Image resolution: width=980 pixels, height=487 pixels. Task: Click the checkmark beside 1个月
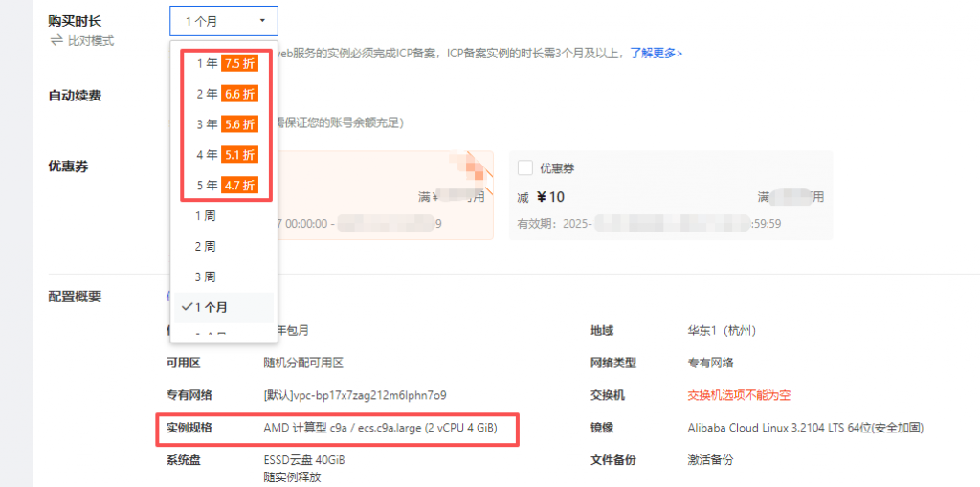pos(188,307)
